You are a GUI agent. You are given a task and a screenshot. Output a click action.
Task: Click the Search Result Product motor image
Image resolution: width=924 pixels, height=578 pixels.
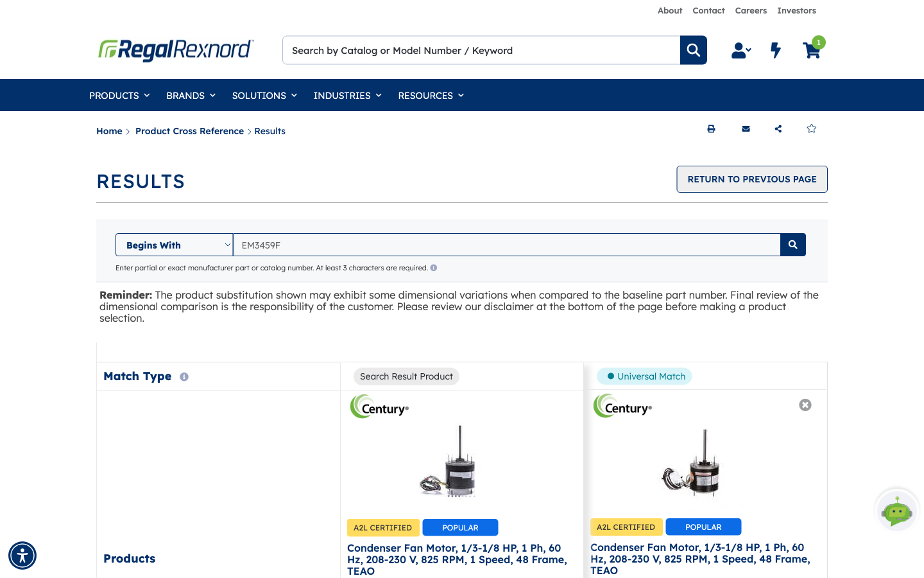point(449,462)
